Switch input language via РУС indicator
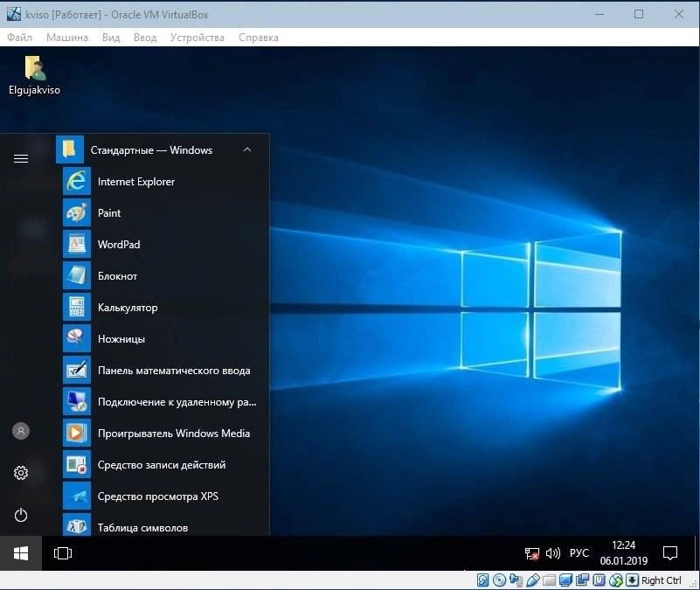 click(x=579, y=553)
